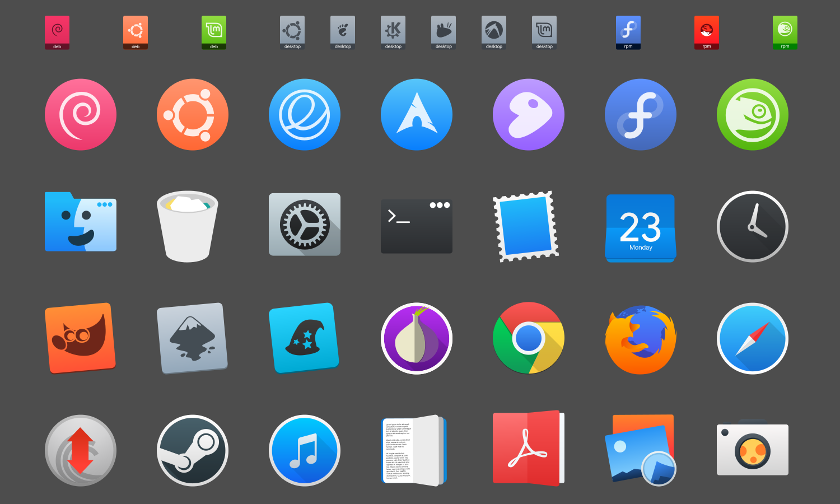840x504 pixels.
Task: Open the Fedora circle logo icon
Action: click(641, 114)
